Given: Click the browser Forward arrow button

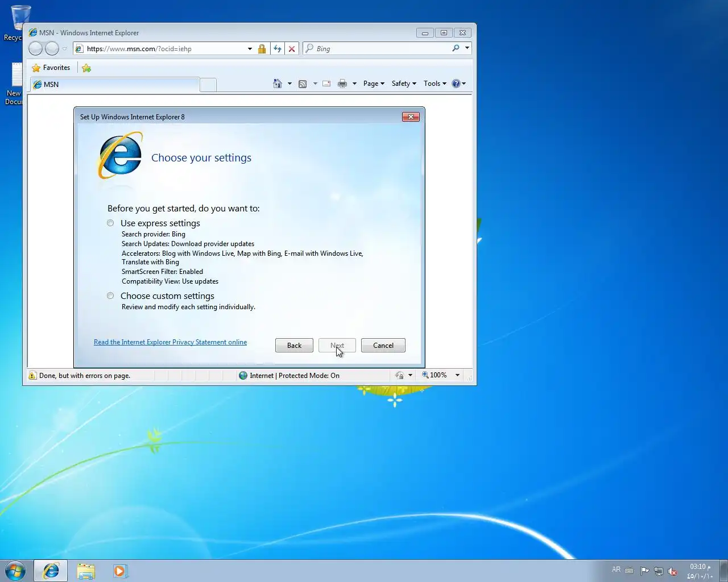Looking at the screenshot, I should pyautogui.click(x=52, y=49).
